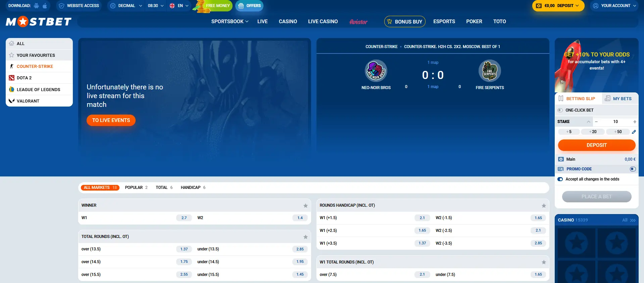Open Your Favourites star item
Image resolution: width=644 pixels, height=283 pixels.
point(39,55)
